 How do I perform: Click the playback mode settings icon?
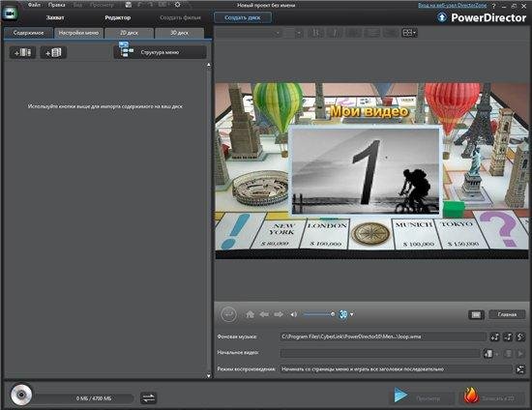click(520, 369)
